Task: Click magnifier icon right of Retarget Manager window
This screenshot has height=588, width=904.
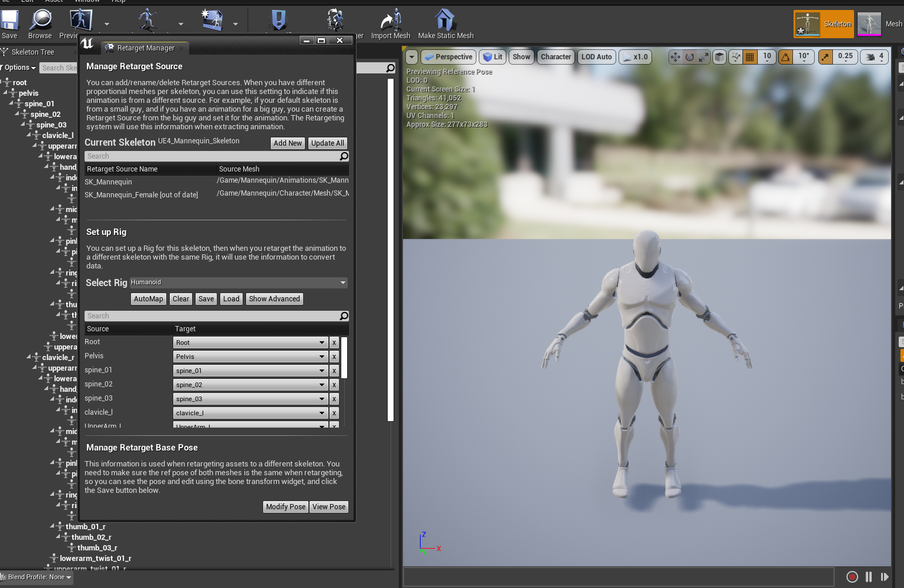Action: [391, 68]
